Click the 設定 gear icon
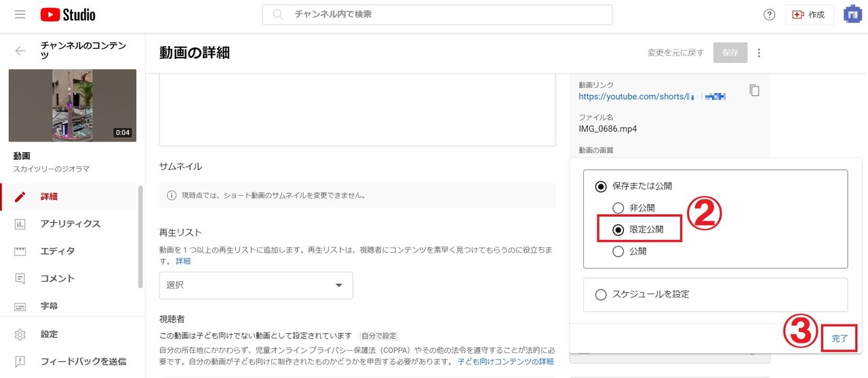 tap(20, 334)
